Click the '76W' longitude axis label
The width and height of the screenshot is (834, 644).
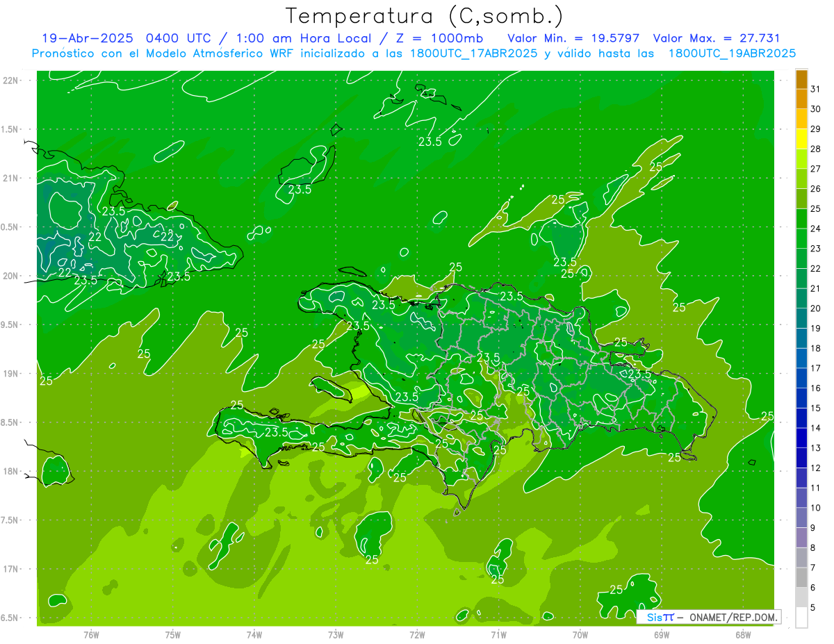(x=91, y=634)
